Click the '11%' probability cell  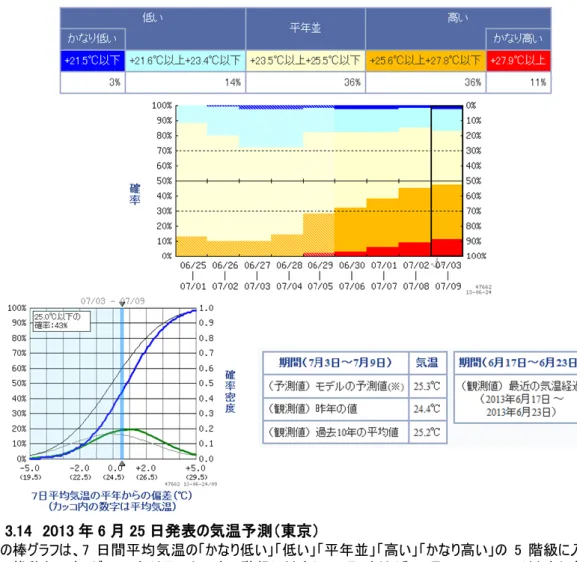pyautogui.click(x=518, y=82)
